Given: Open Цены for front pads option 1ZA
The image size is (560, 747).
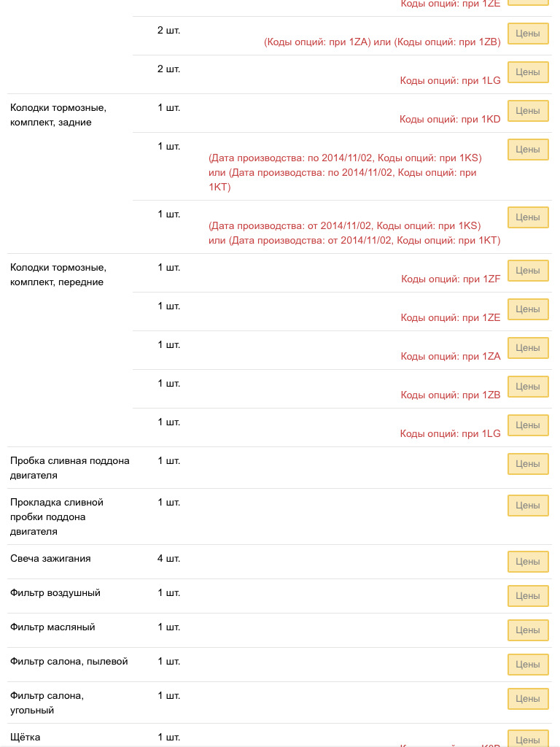Looking at the screenshot, I should coord(528,347).
